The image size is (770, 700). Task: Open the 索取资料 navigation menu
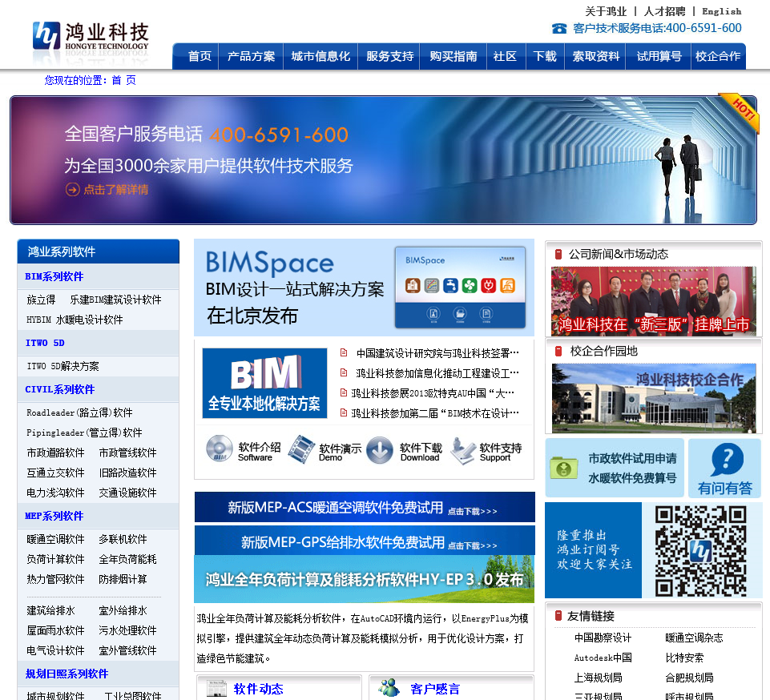click(x=595, y=56)
